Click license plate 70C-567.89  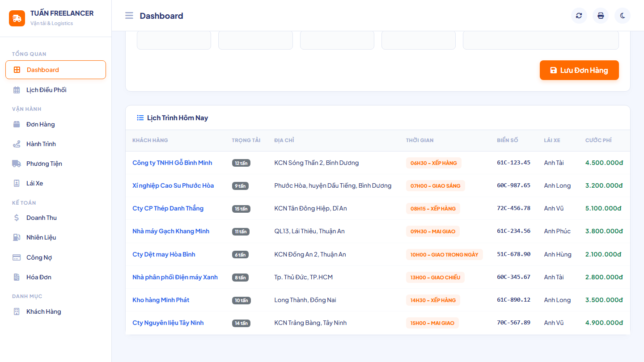(x=513, y=323)
